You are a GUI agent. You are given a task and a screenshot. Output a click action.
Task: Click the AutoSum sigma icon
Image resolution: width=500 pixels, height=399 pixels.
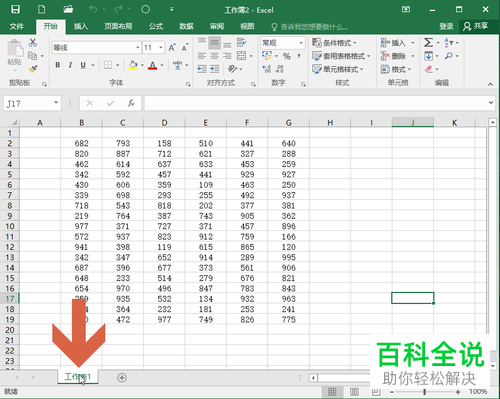[x=428, y=43]
